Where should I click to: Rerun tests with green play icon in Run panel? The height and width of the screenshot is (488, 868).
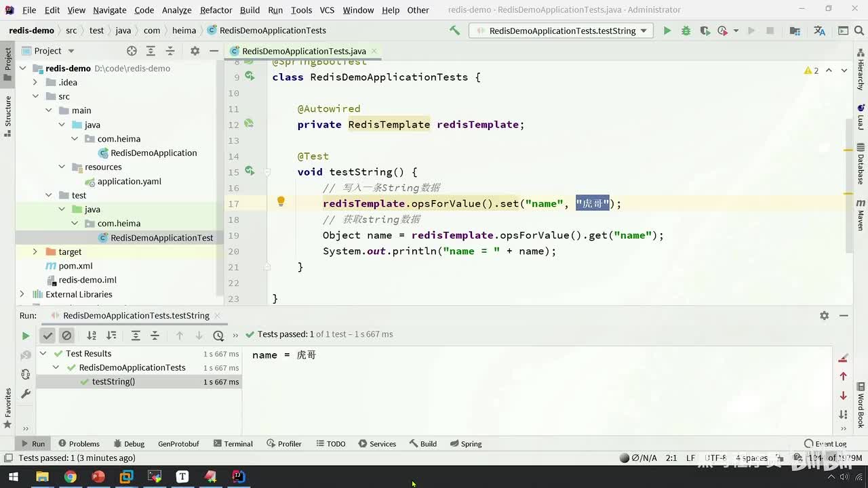(x=26, y=335)
